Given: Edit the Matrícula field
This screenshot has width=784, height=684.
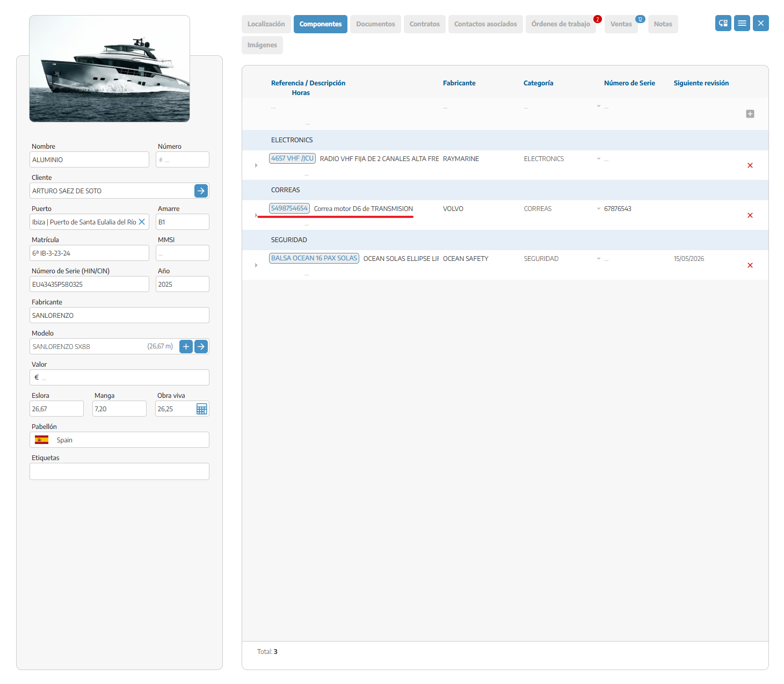Looking at the screenshot, I should click(x=89, y=253).
